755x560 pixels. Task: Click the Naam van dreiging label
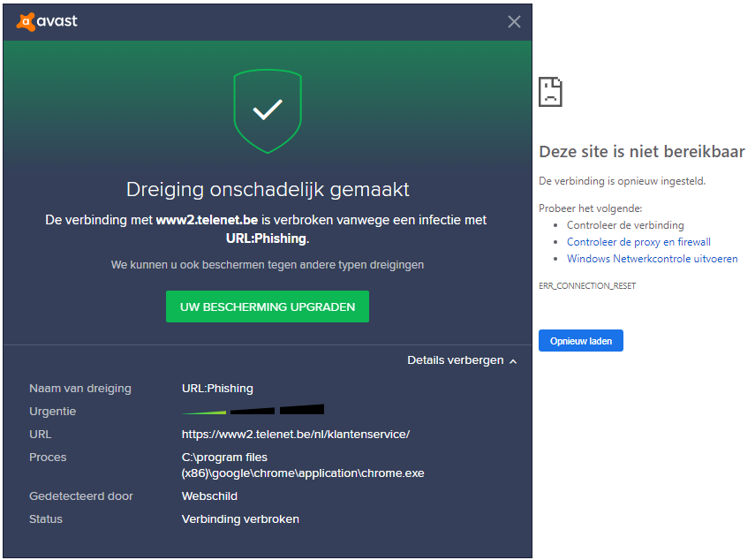(x=80, y=388)
